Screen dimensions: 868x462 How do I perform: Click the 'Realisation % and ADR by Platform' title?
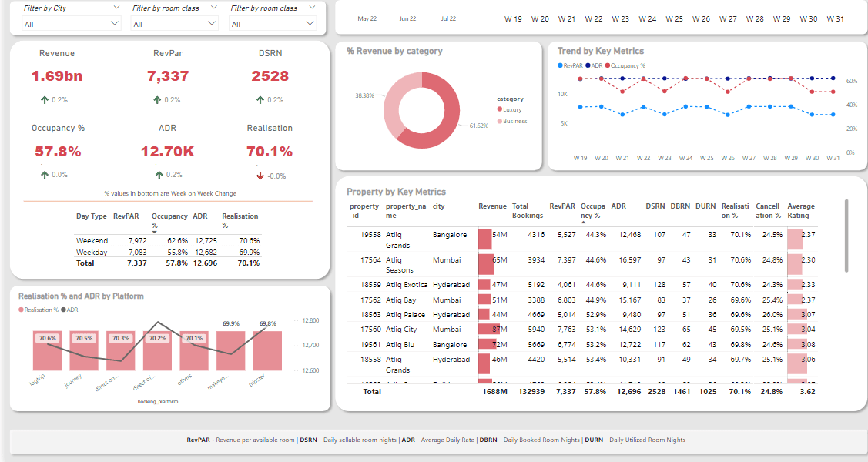click(x=82, y=296)
